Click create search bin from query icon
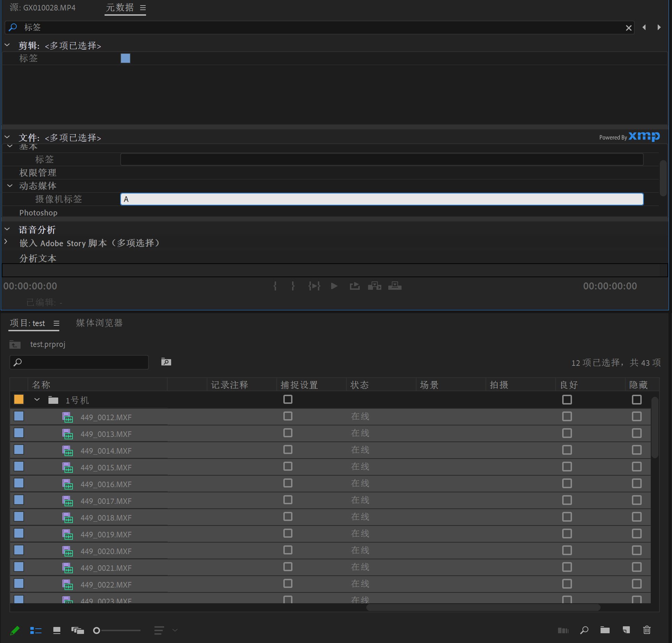672x643 pixels. tap(166, 362)
